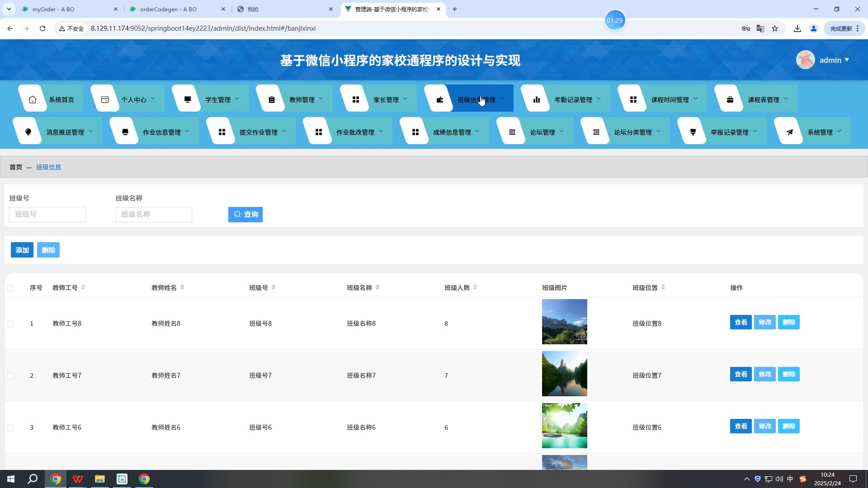Expand the 论坛管理 menu chevron
This screenshot has width=868, height=488.
(x=561, y=131)
